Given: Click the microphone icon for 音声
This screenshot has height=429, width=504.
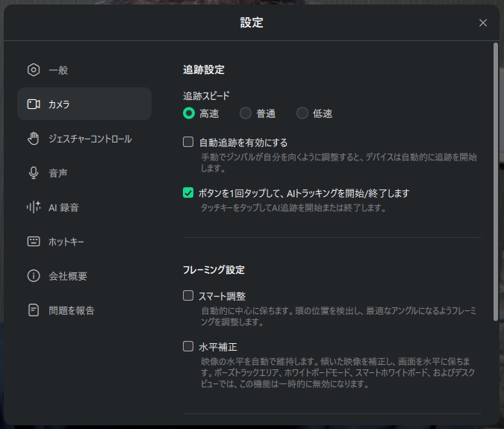Looking at the screenshot, I should [x=33, y=173].
